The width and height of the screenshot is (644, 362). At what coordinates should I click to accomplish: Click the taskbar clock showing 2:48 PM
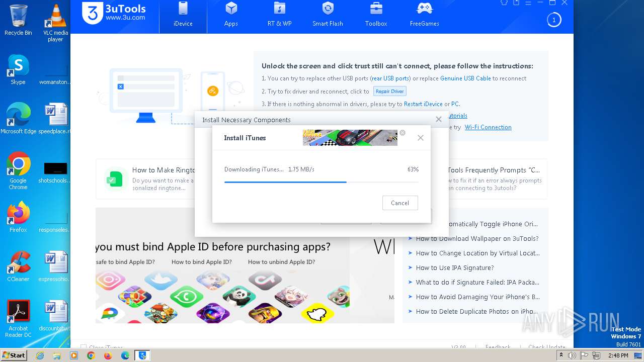tap(618, 355)
